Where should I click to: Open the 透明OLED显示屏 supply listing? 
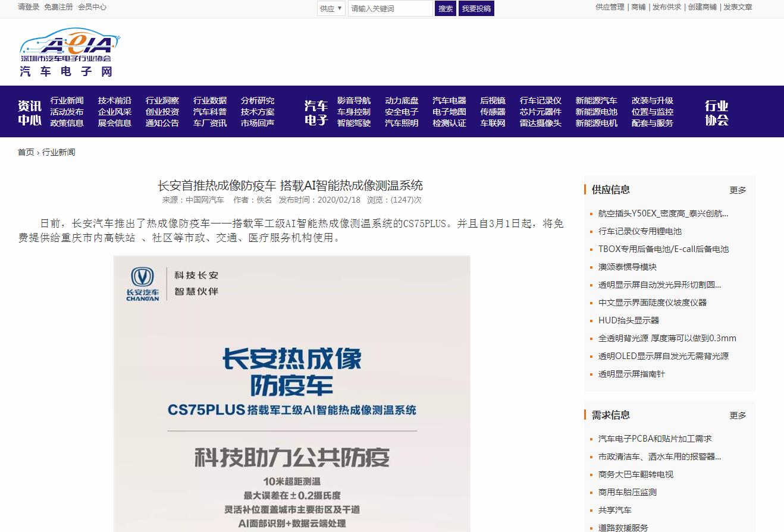point(663,356)
